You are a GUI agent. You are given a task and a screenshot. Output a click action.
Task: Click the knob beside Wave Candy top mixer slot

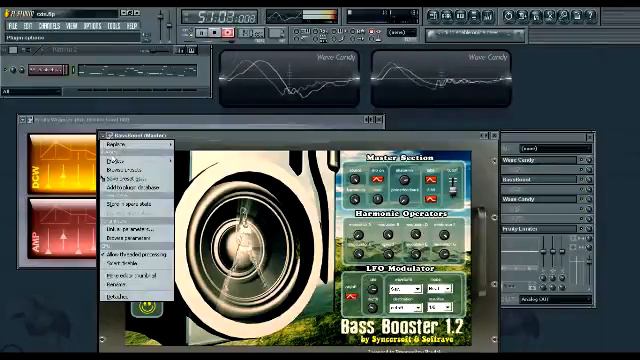point(589,160)
